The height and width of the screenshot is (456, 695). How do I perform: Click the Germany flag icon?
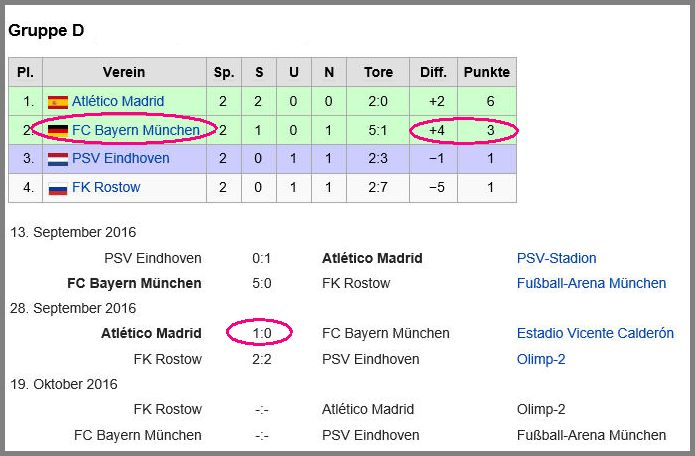(58, 131)
